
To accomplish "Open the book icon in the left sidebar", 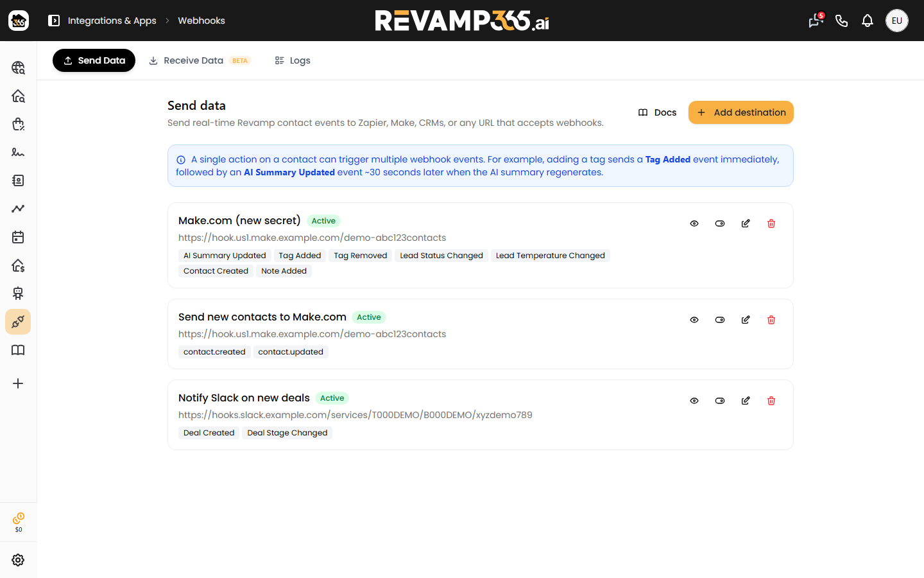I will click(18, 350).
